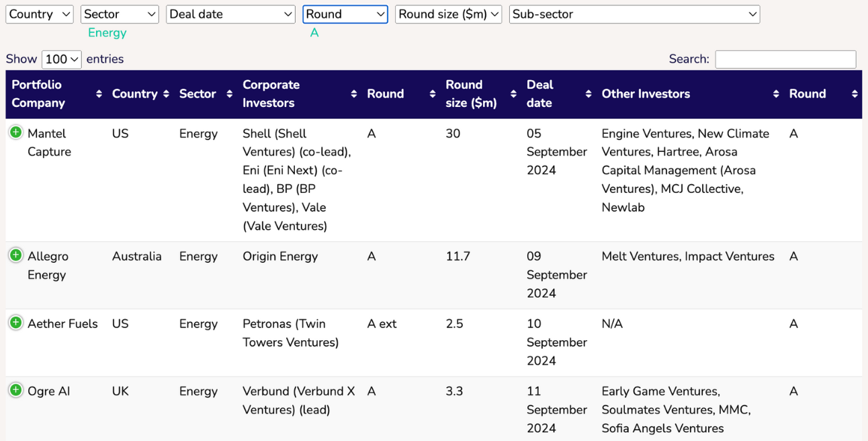The image size is (868, 441).
Task: Sort by Deal date column arrows
Action: (x=589, y=94)
